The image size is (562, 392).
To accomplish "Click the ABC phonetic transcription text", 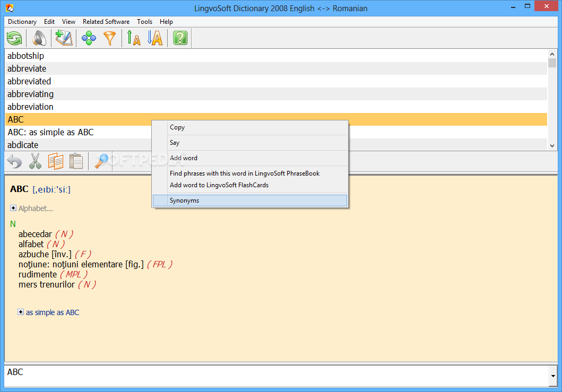I will click(51, 189).
